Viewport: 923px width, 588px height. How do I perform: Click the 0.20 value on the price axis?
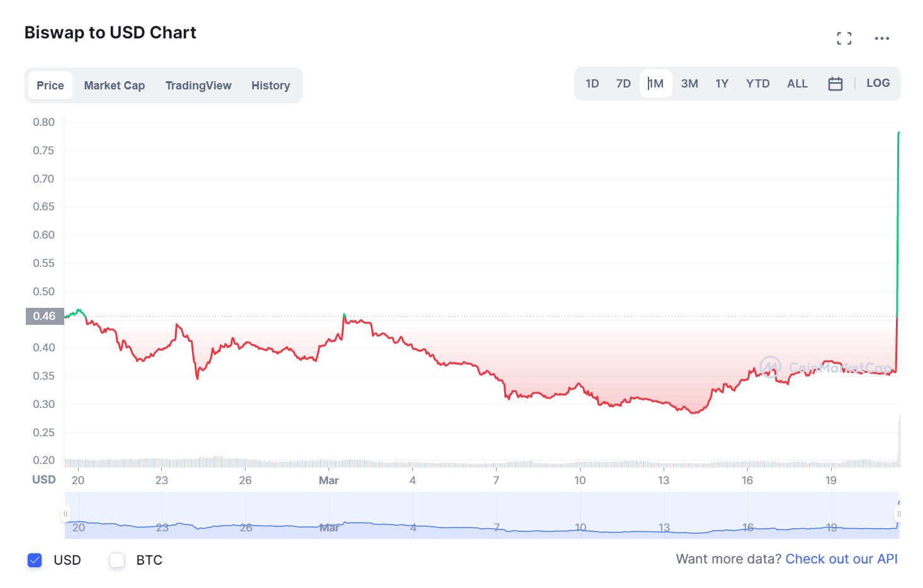pyautogui.click(x=43, y=460)
